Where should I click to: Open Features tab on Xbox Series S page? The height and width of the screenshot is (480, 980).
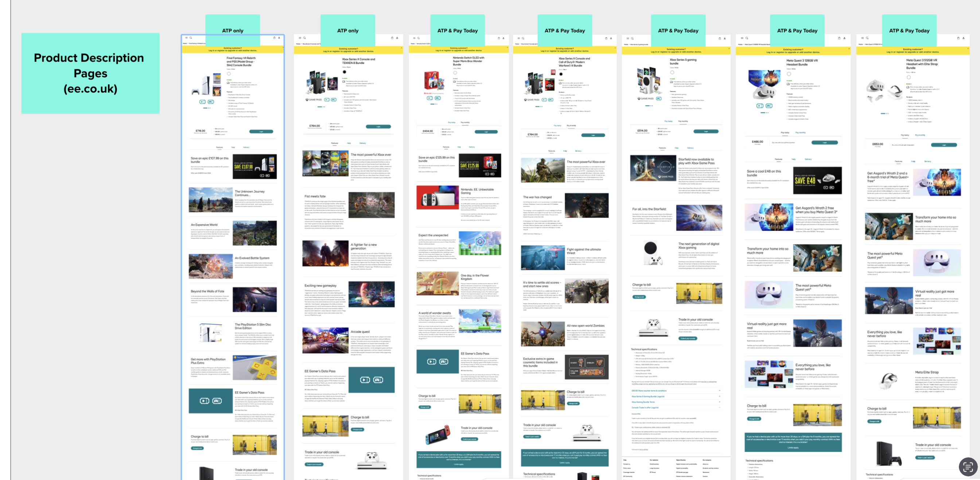click(662, 148)
